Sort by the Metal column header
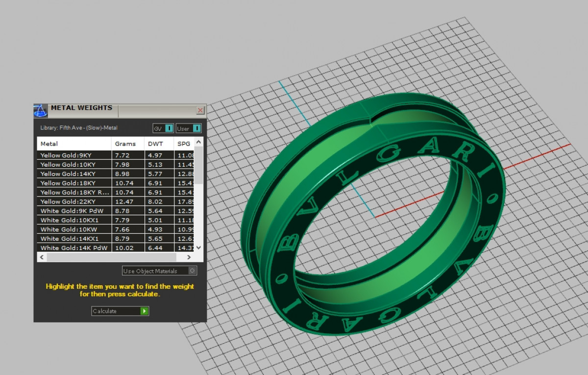The image size is (588, 375). pos(73,144)
